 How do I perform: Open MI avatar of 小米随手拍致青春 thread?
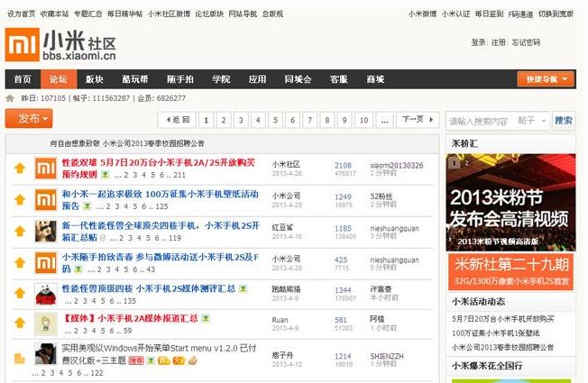pyautogui.click(x=46, y=263)
